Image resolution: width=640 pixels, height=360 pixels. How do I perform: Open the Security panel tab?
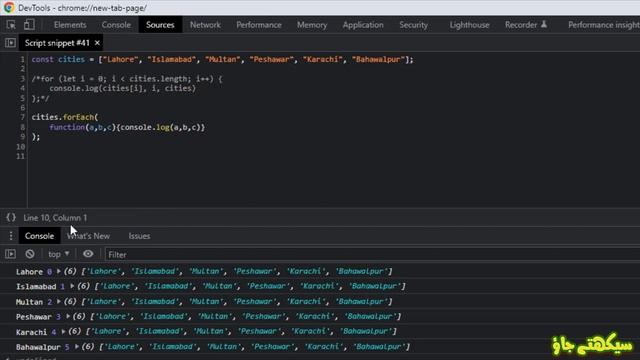413,25
